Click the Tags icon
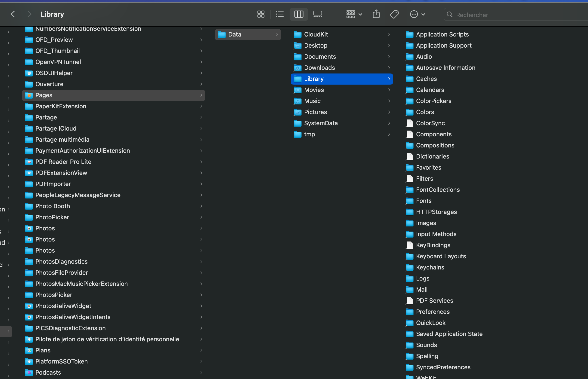The width and height of the screenshot is (588, 379). tap(394, 14)
